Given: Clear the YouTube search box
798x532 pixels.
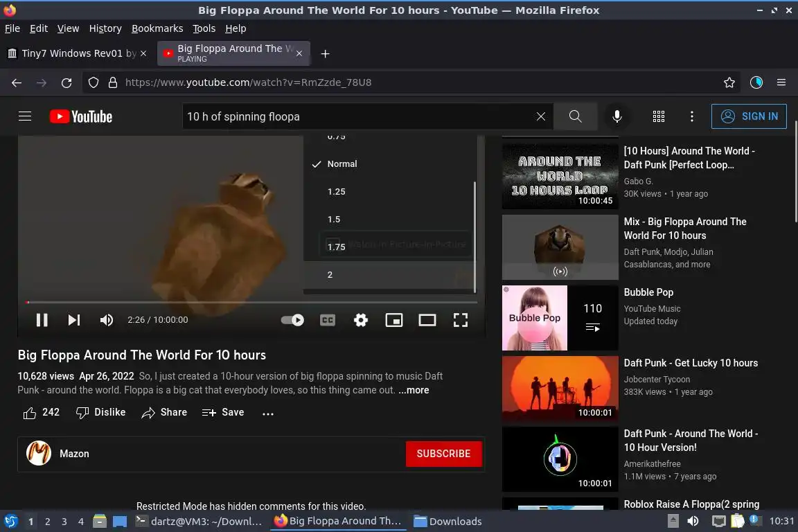Looking at the screenshot, I should 540,116.
